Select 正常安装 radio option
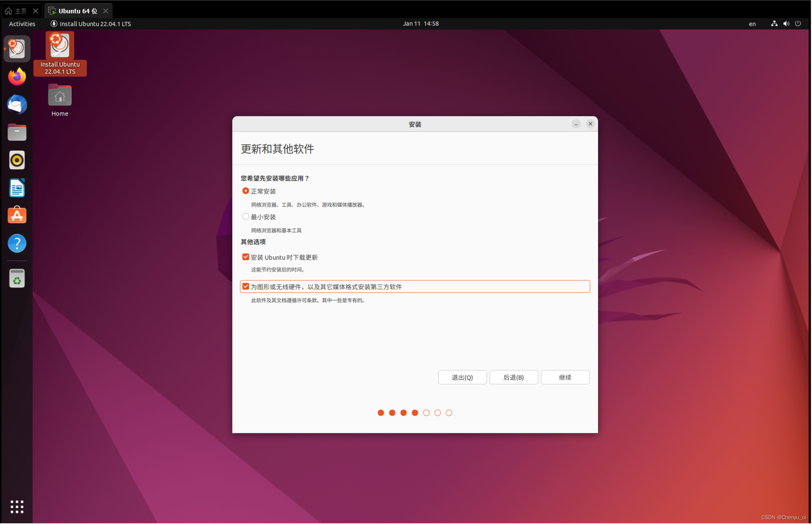812x524 pixels. [246, 191]
